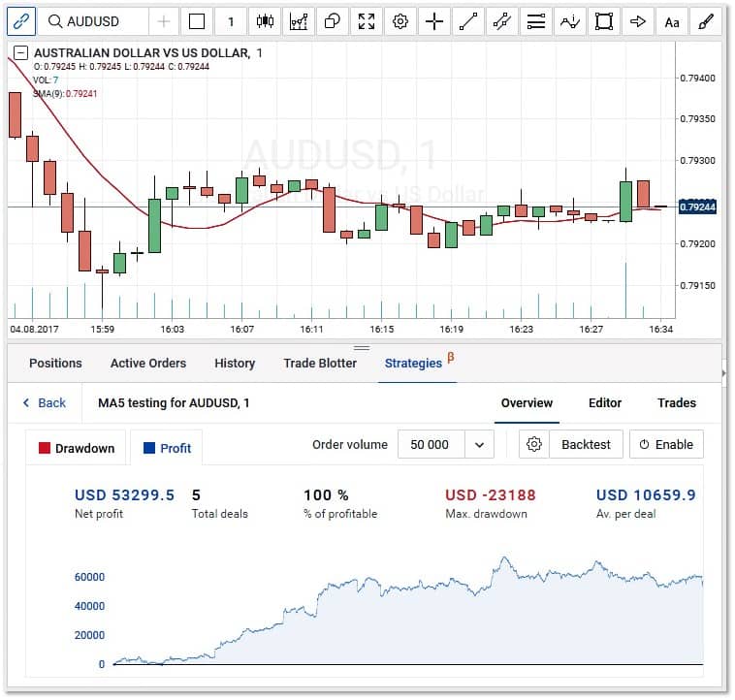This screenshot has width=735, height=700.
Task: Click the fullscreen expand arrows icon
Action: [x=365, y=21]
